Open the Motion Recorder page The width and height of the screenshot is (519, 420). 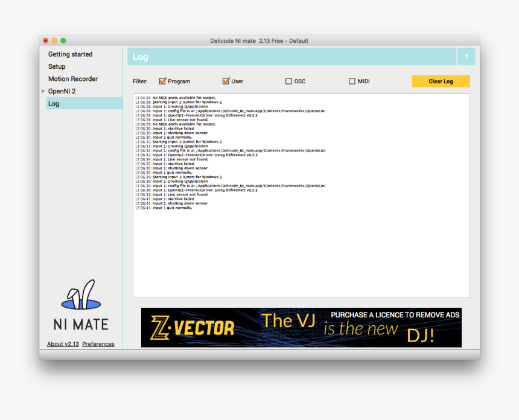[x=73, y=79]
